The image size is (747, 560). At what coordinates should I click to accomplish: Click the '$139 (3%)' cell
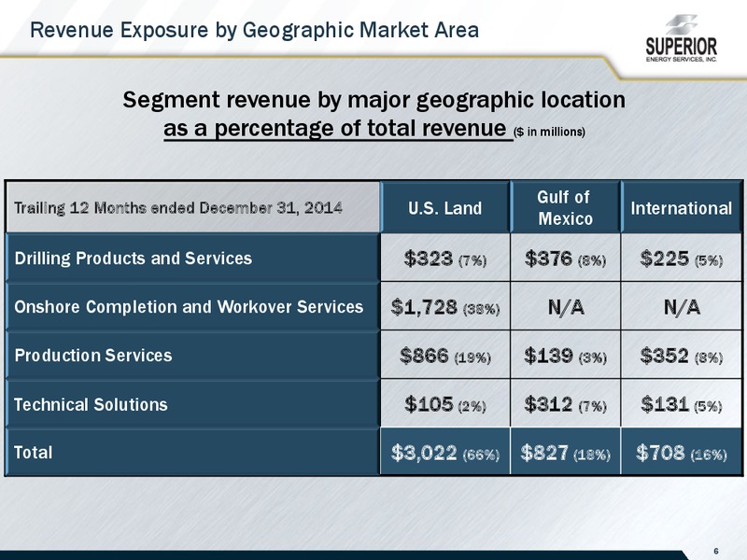point(565,356)
